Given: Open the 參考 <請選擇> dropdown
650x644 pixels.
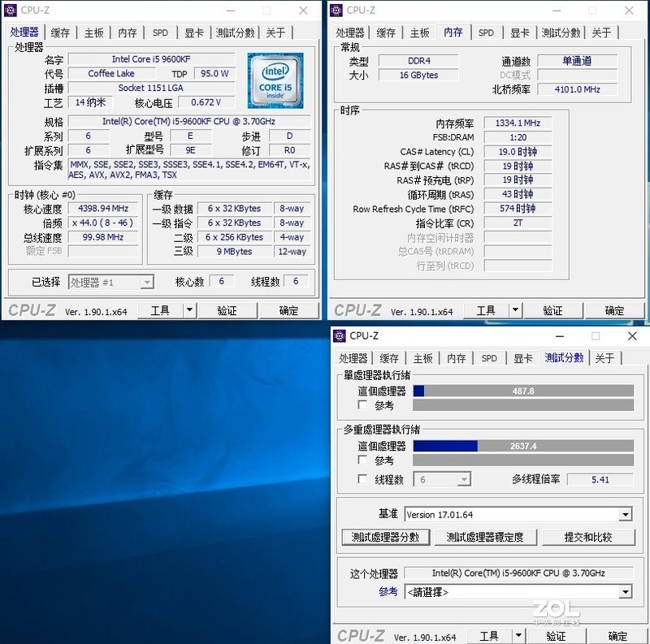Looking at the screenshot, I should (x=626, y=591).
